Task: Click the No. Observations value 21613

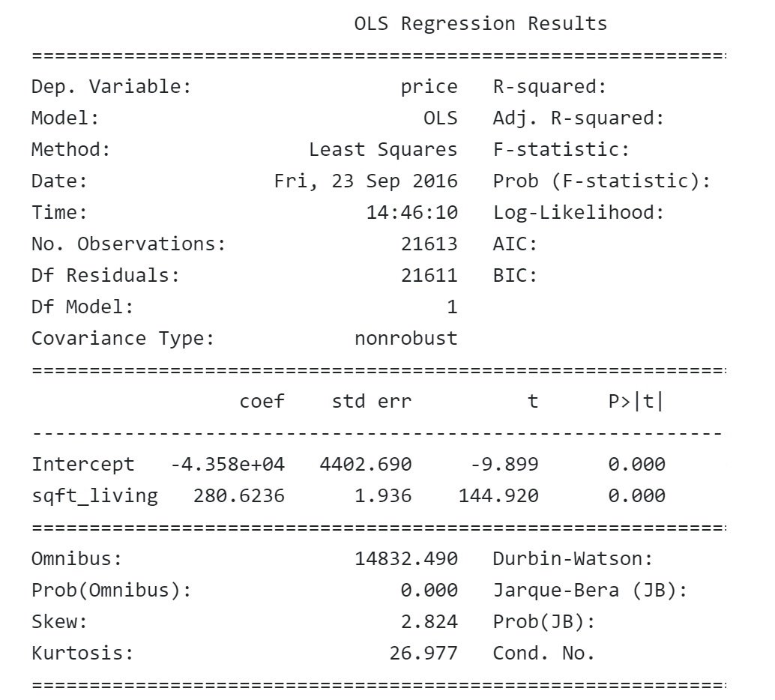Action: 429,244
